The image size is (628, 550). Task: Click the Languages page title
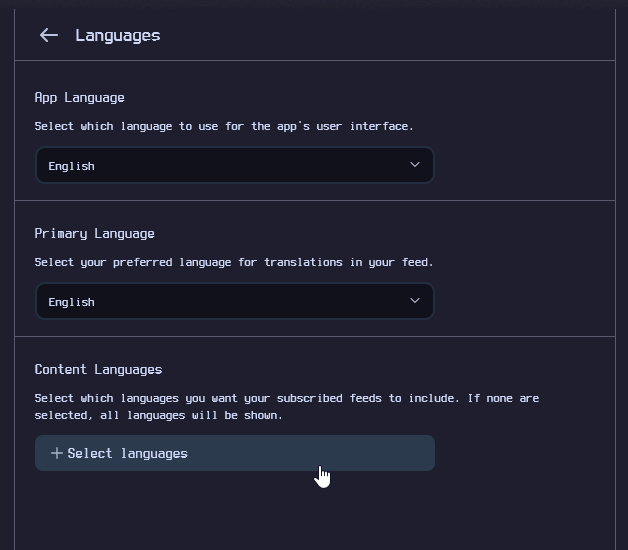click(117, 35)
